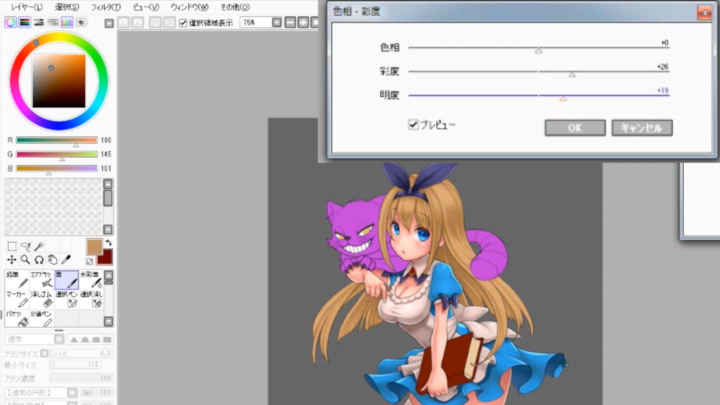Select the eyedropper color picker tool

(66, 260)
